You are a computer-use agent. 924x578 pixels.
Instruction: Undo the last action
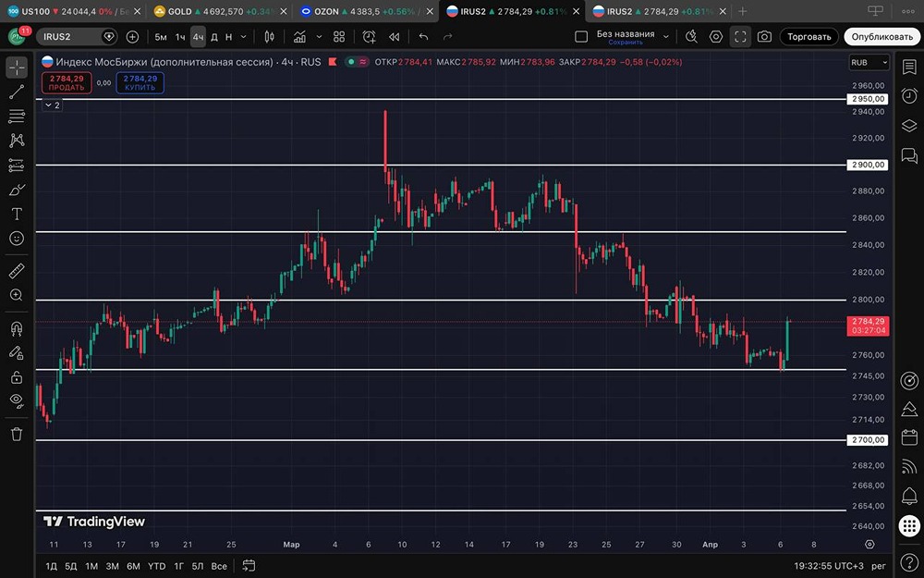(x=423, y=37)
